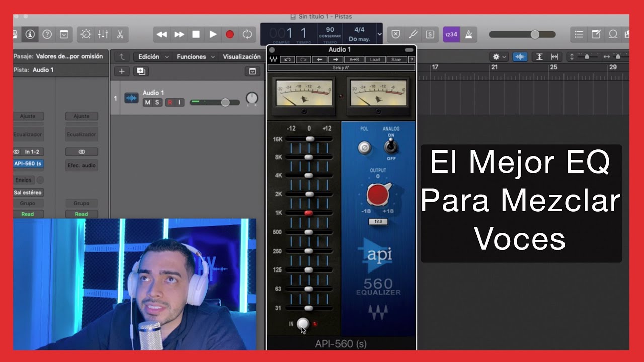Open the In 1-2 input selector
The image size is (644, 362).
(28, 152)
